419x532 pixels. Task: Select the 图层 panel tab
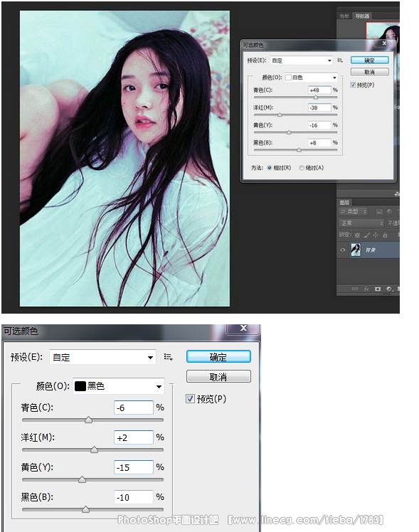[x=344, y=203]
